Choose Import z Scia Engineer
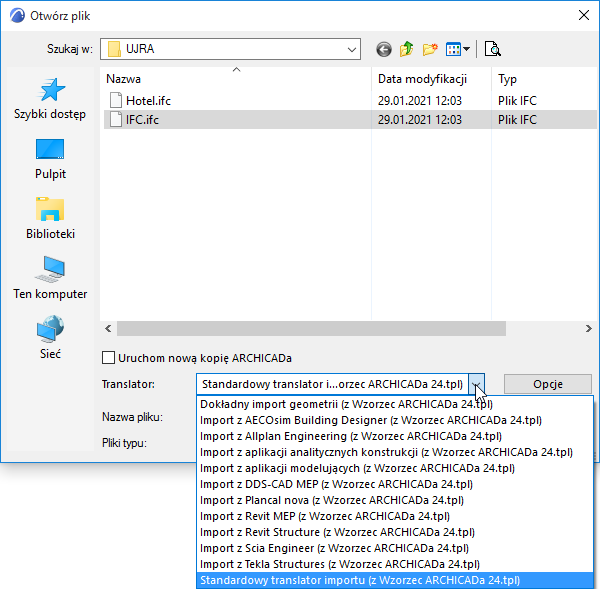 pos(395,548)
